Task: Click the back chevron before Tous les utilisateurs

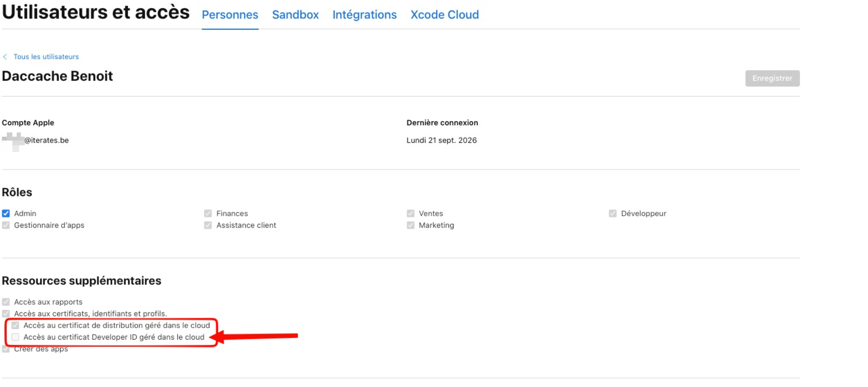Action: pyautogui.click(x=5, y=57)
